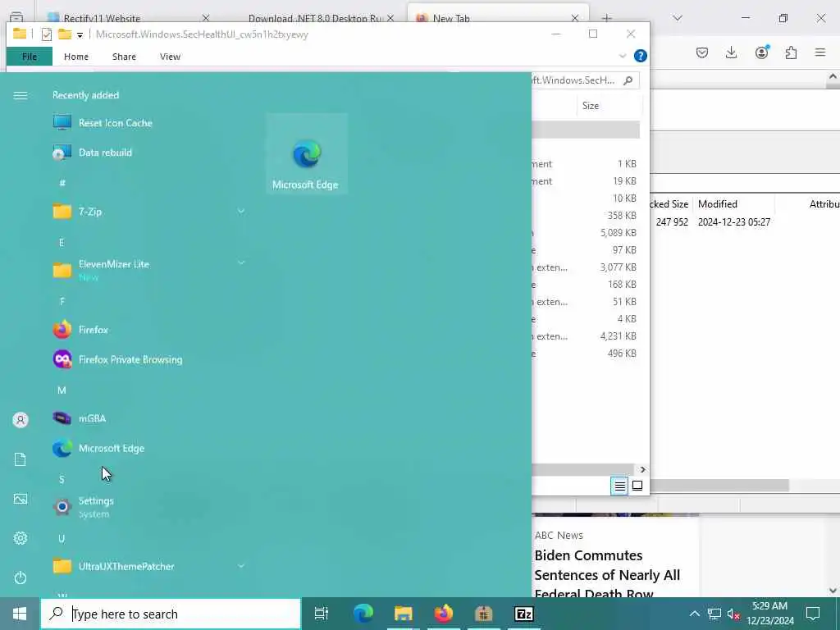Open the Microsoft Edge pinned tile

307,153
